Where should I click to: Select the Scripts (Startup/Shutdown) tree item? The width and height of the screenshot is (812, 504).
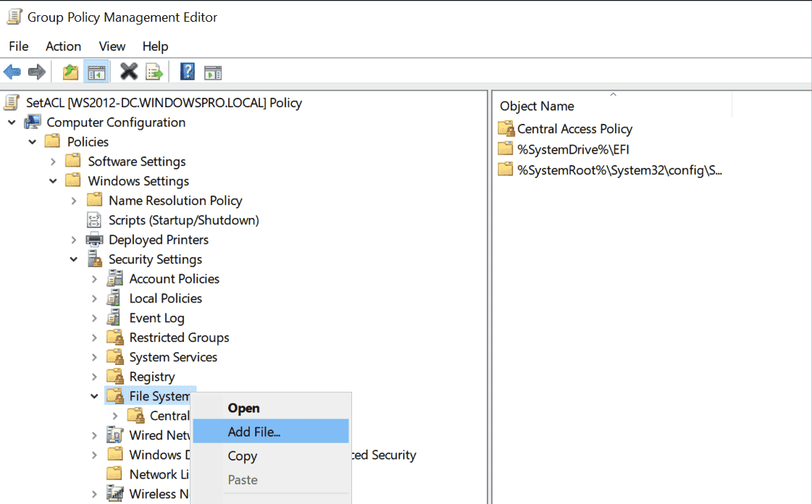pos(183,220)
